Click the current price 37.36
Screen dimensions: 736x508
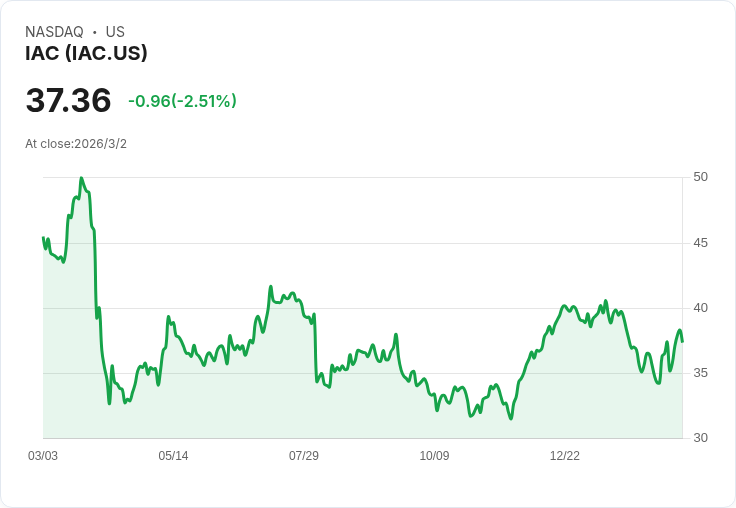click(68, 101)
